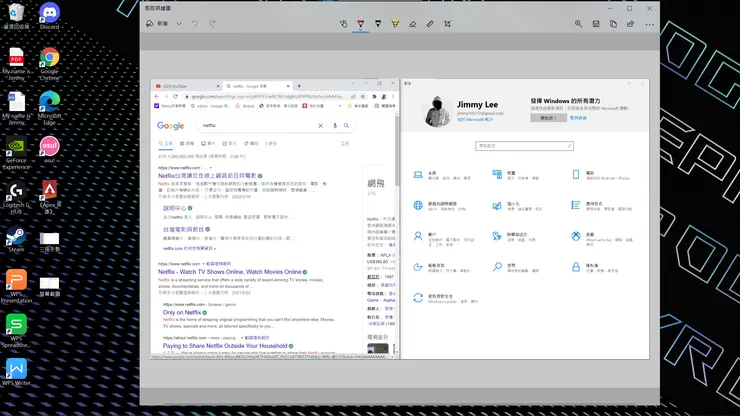The image size is (740, 416).
Task: Activate the image crop tool
Action: (x=447, y=24)
